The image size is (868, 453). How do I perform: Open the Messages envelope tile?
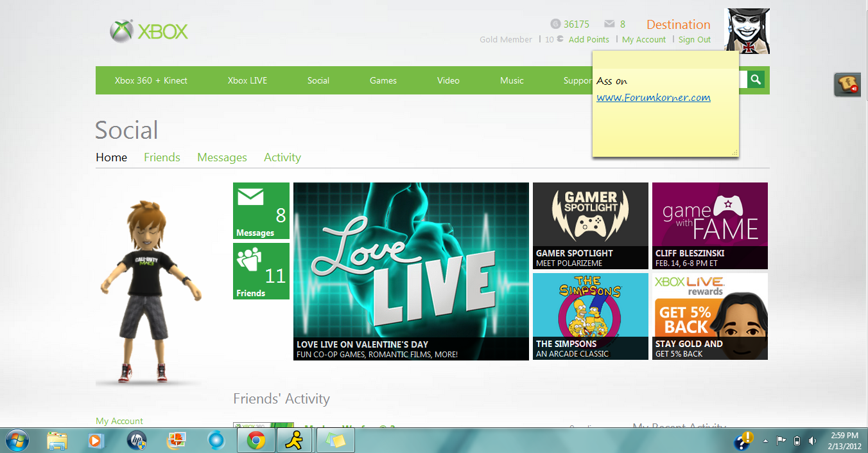click(261, 211)
